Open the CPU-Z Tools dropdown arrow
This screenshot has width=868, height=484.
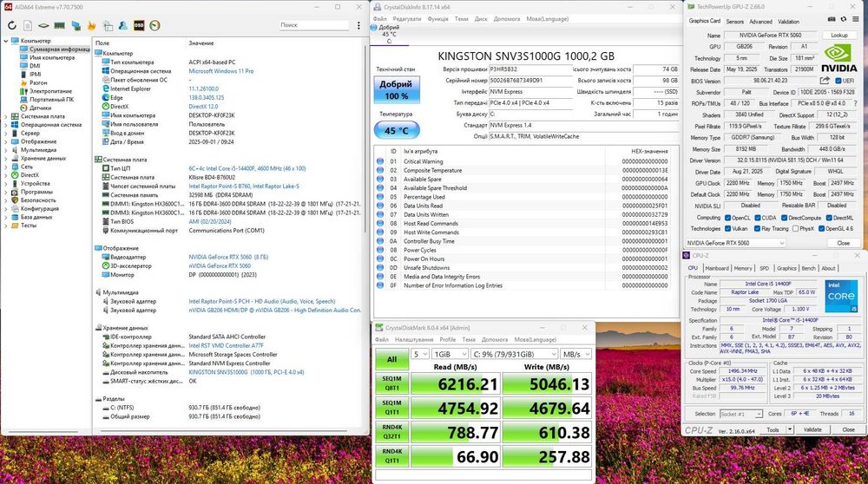click(790, 430)
